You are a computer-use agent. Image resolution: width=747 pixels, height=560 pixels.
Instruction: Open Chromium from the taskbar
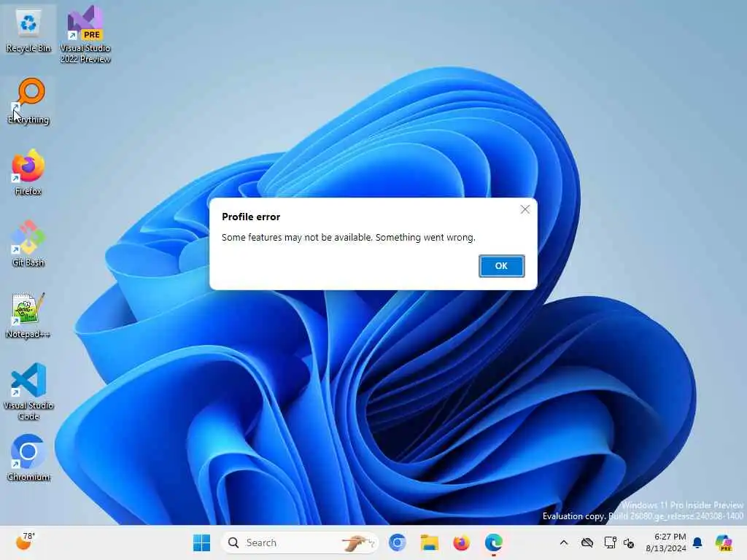397,542
